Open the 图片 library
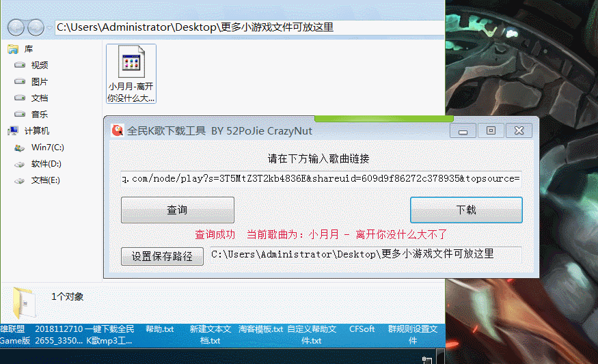Screen dimensions: 598x364 (39, 82)
